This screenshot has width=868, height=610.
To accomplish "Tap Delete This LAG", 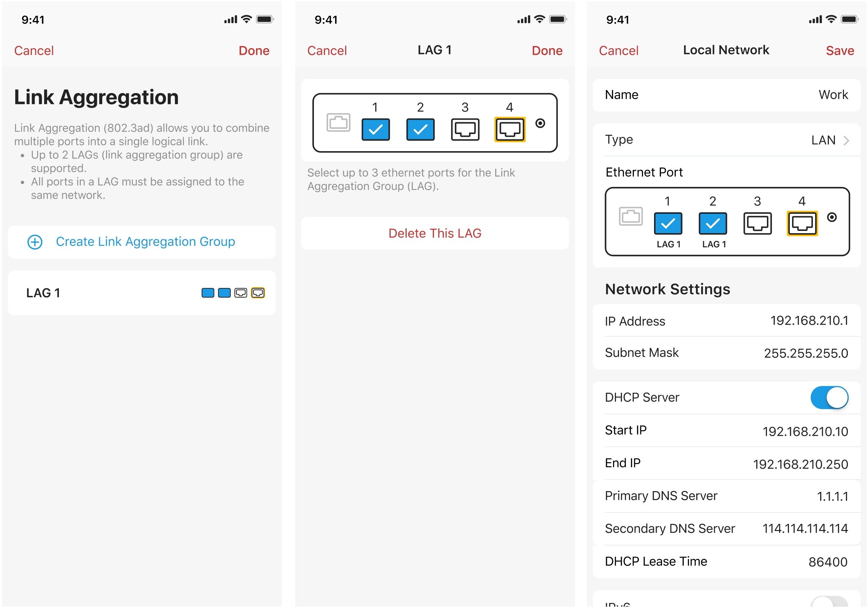I will click(435, 233).
